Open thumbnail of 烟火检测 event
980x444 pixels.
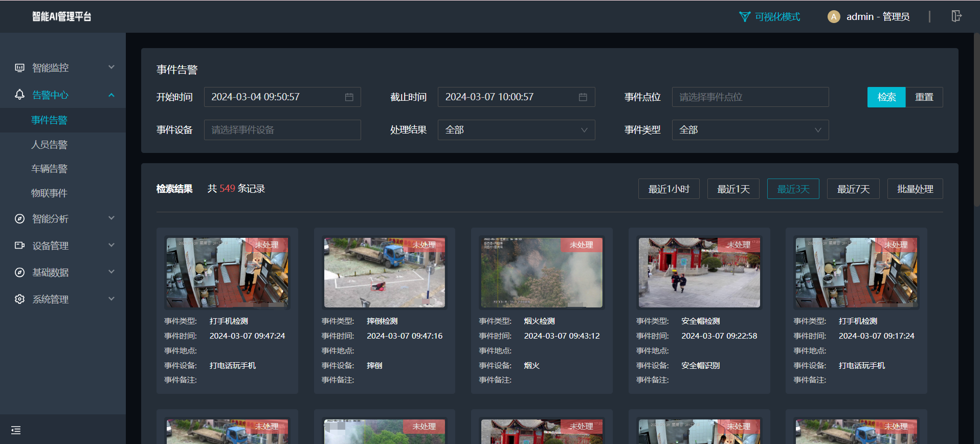click(542, 273)
